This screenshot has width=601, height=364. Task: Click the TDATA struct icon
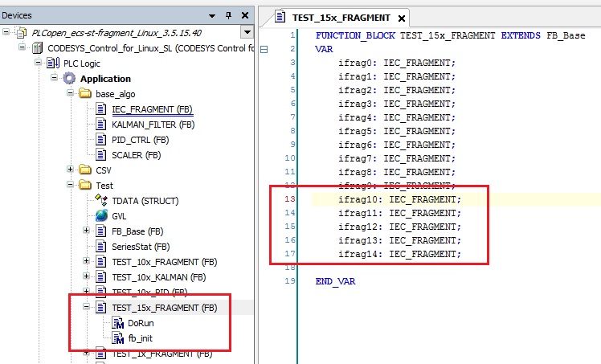[x=101, y=200]
